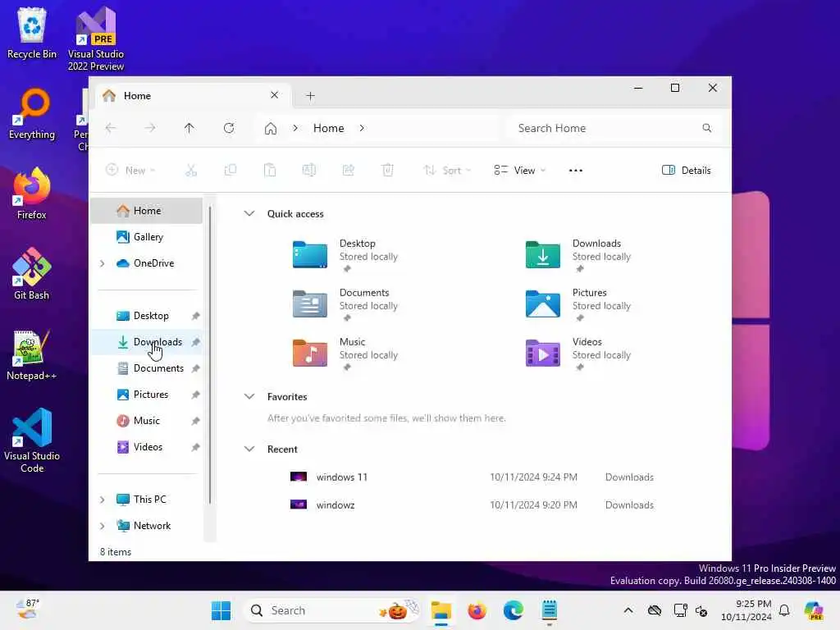The width and height of the screenshot is (840, 630).
Task: Go back with the left arrow
Action: click(x=111, y=128)
